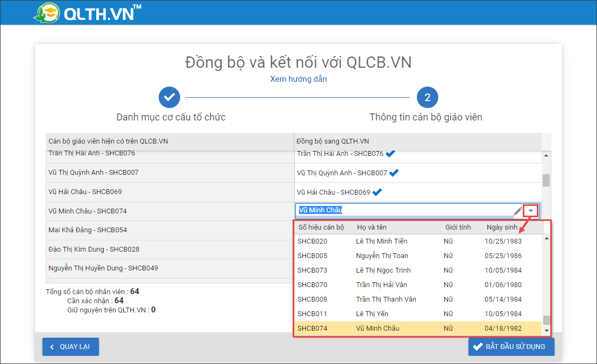Click synced cell Vũ Thị Quỳnh Anh - SHCB007
The height and width of the screenshot is (364, 597).
coord(418,173)
